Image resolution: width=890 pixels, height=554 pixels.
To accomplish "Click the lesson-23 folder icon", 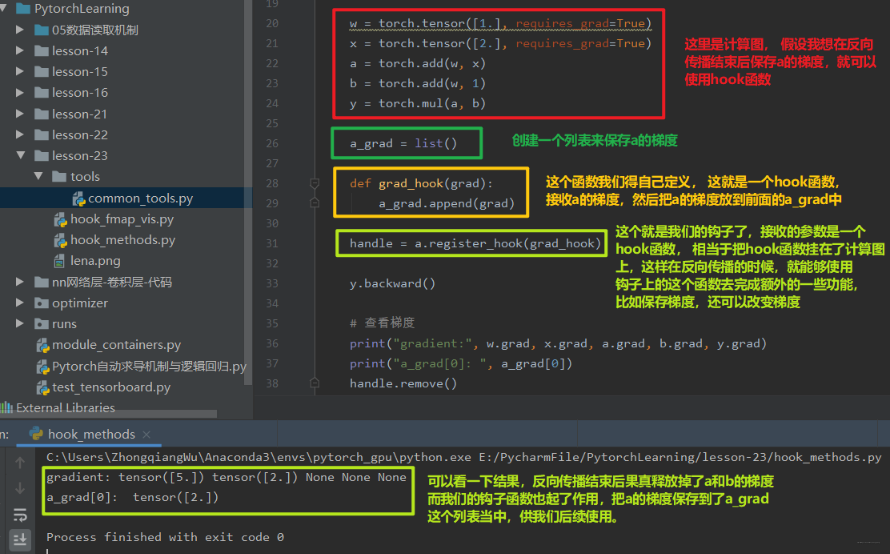I will tap(41, 156).
